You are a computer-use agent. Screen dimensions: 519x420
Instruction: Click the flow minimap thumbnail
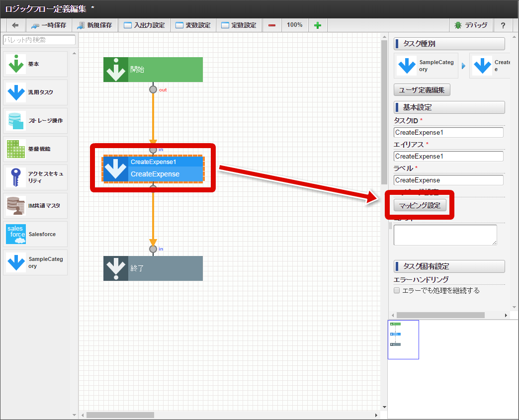[403, 339]
